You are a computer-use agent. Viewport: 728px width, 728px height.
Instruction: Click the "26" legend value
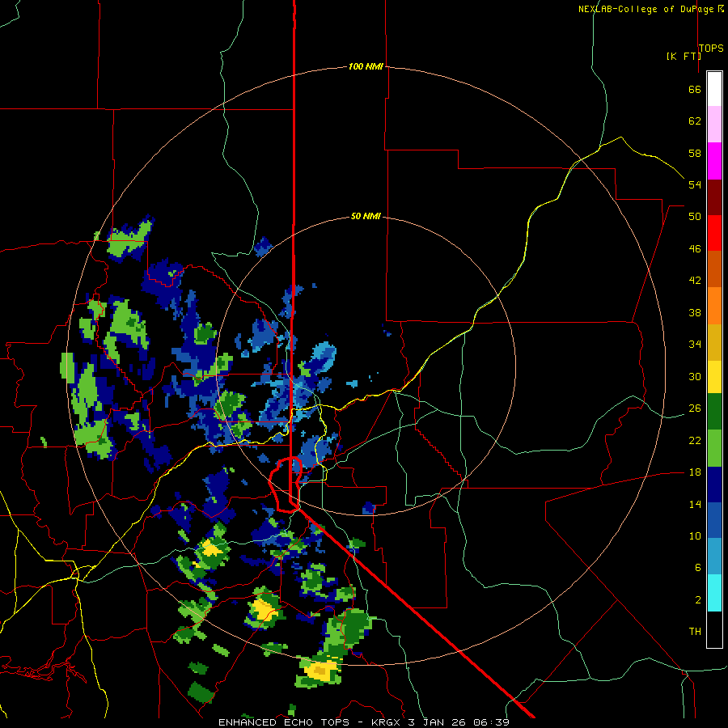pos(695,408)
